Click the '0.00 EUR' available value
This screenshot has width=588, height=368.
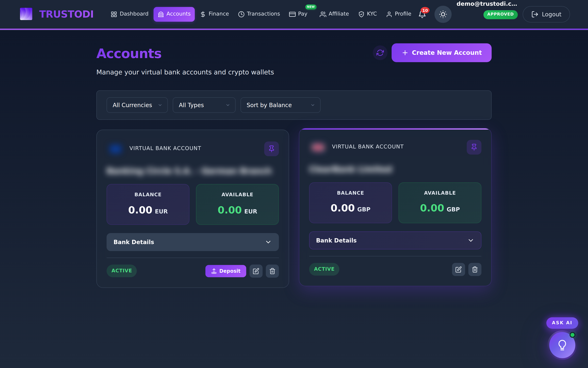[x=237, y=210]
